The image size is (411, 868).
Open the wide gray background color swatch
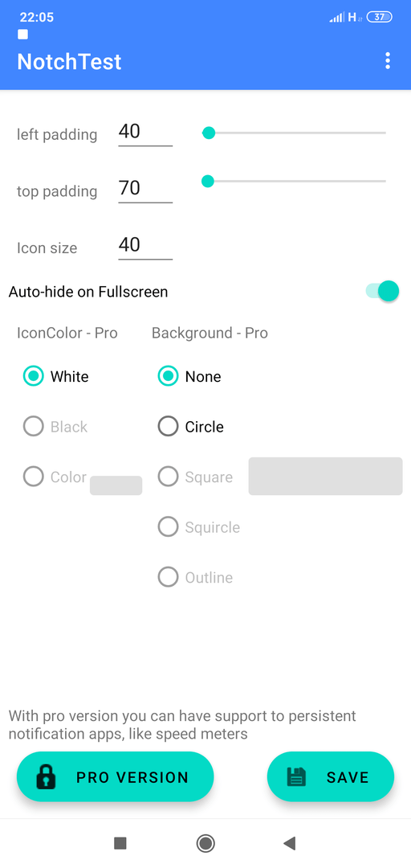coord(325,476)
